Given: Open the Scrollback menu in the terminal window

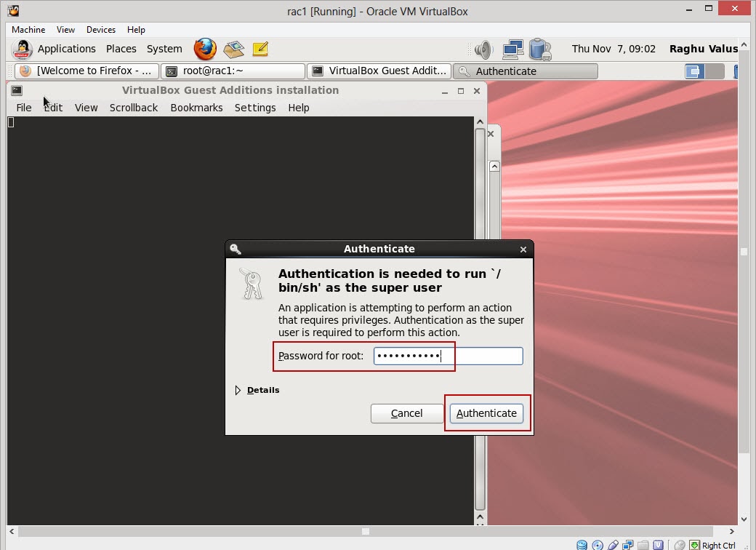Looking at the screenshot, I should (x=134, y=108).
